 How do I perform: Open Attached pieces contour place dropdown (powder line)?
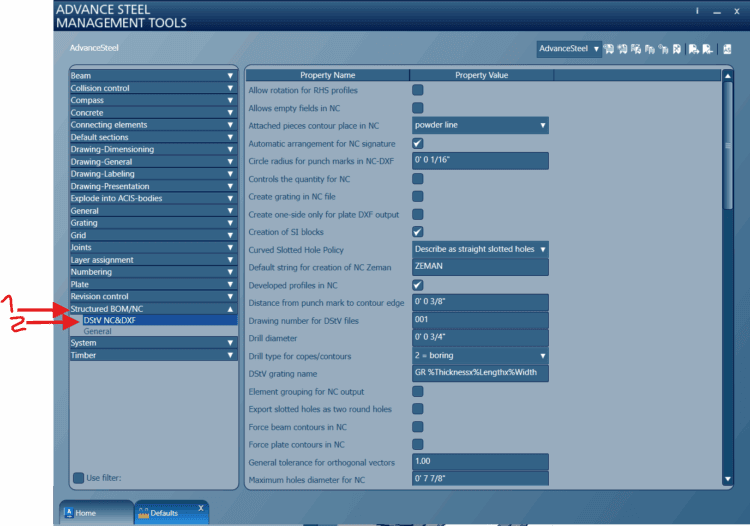[x=480, y=125]
